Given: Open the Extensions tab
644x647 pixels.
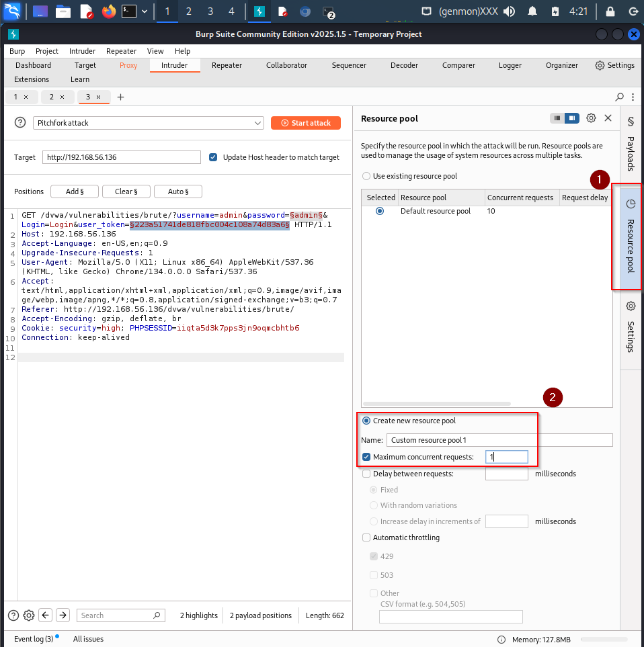Looking at the screenshot, I should [32, 79].
